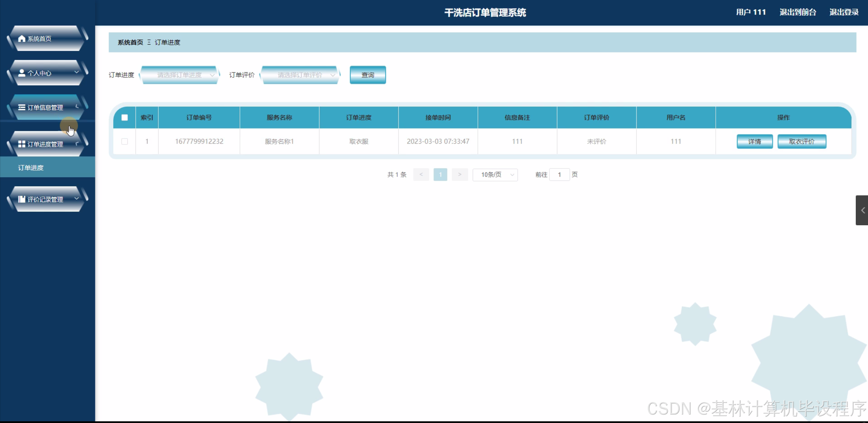Click 系统首页 in the breadcrumb

(131, 42)
